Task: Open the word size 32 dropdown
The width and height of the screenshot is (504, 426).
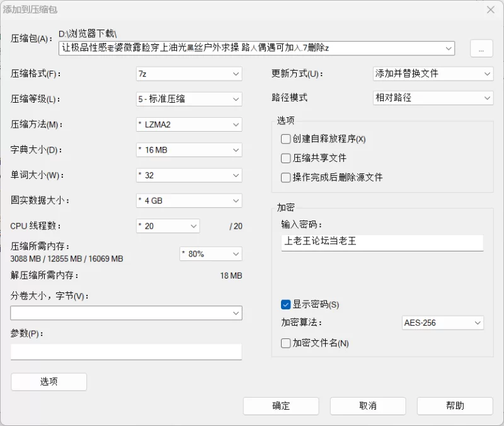Action: coord(189,175)
